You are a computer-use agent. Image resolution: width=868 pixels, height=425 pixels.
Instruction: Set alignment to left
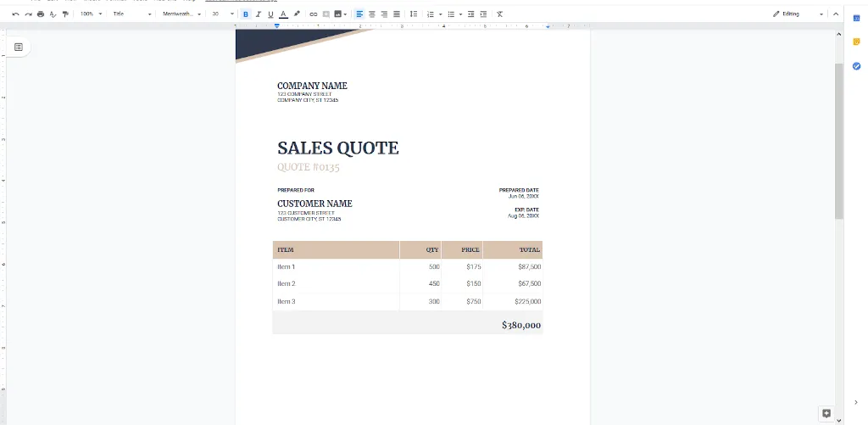tap(359, 14)
